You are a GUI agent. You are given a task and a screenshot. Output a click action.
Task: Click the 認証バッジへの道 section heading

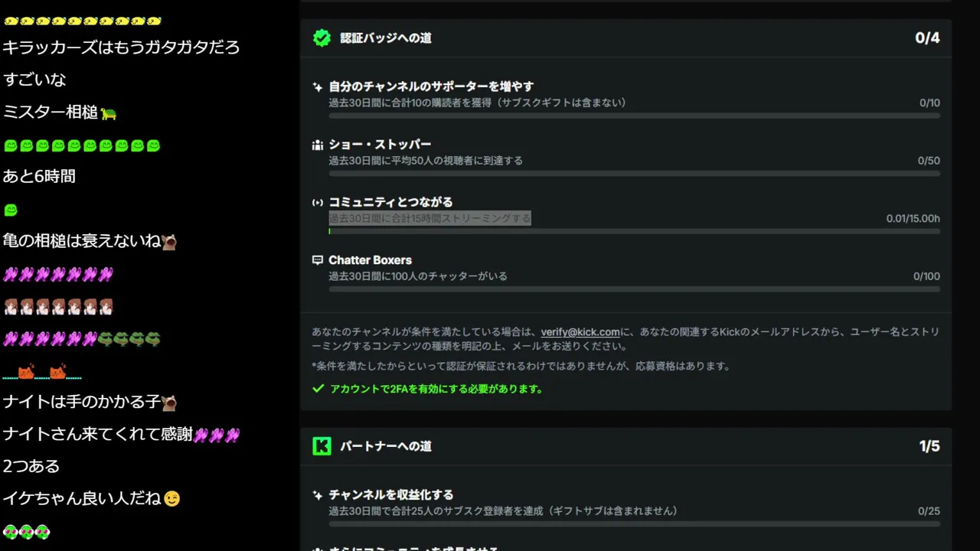tap(386, 38)
